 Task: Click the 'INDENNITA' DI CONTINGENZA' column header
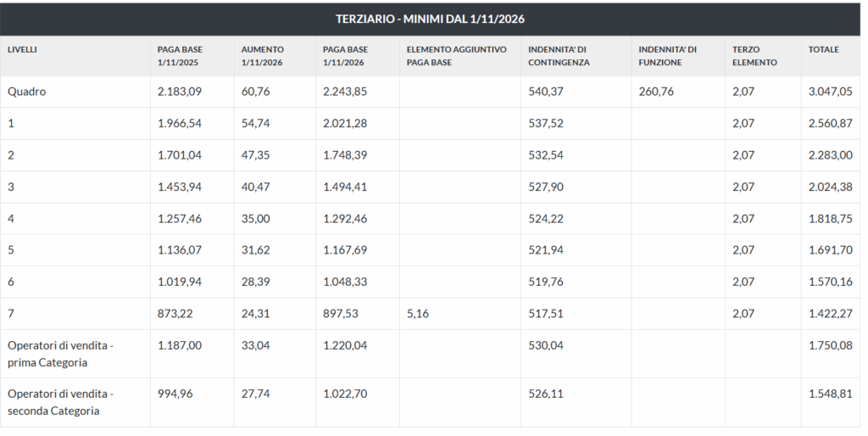[559, 56]
